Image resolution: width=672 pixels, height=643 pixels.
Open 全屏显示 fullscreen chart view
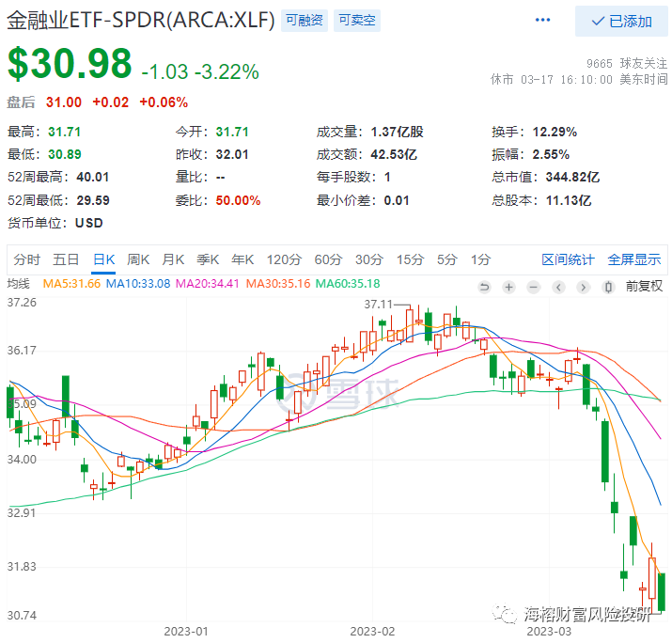coord(634,259)
